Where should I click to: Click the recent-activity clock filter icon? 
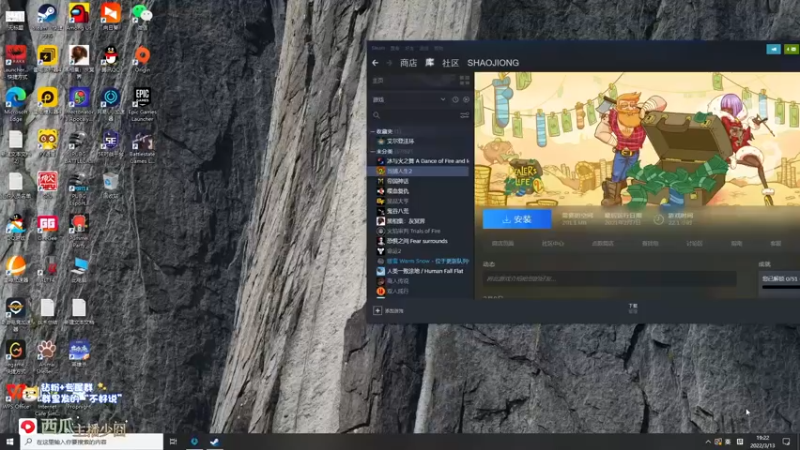(x=455, y=99)
